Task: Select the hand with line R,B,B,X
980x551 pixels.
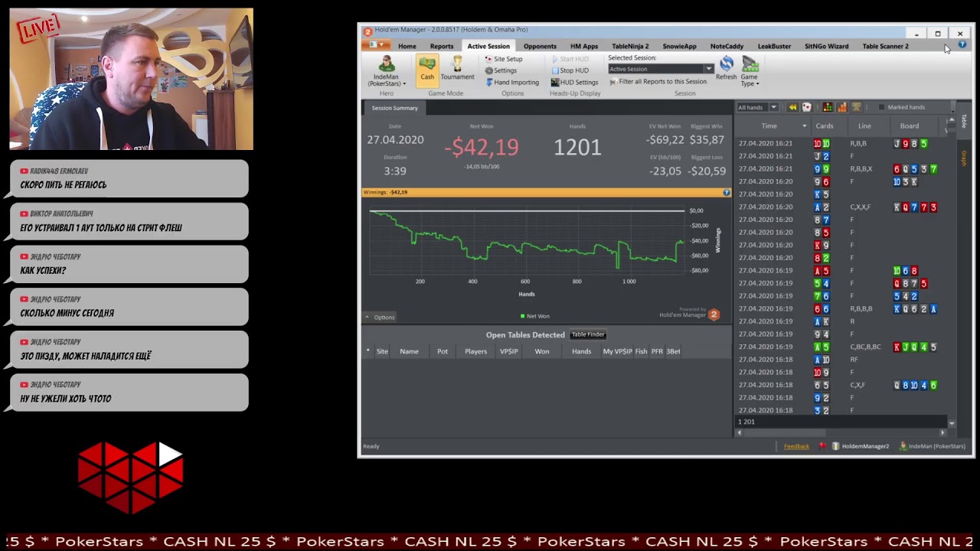Action: (x=841, y=168)
